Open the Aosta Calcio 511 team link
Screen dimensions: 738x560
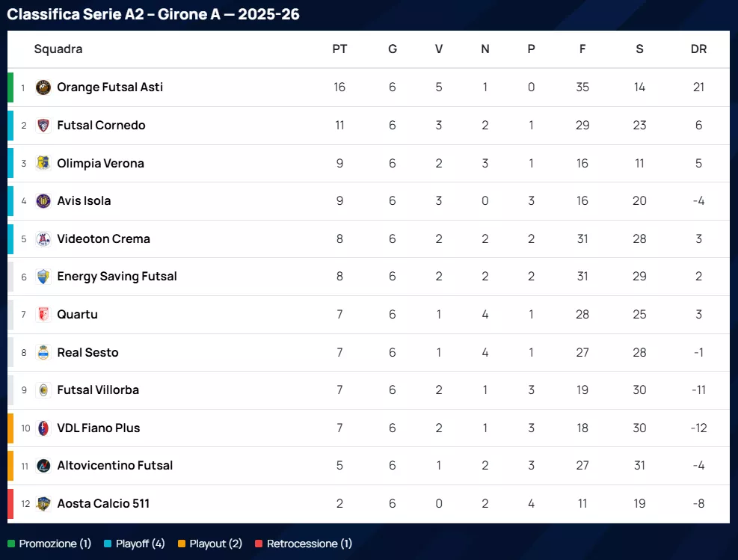coord(103,504)
